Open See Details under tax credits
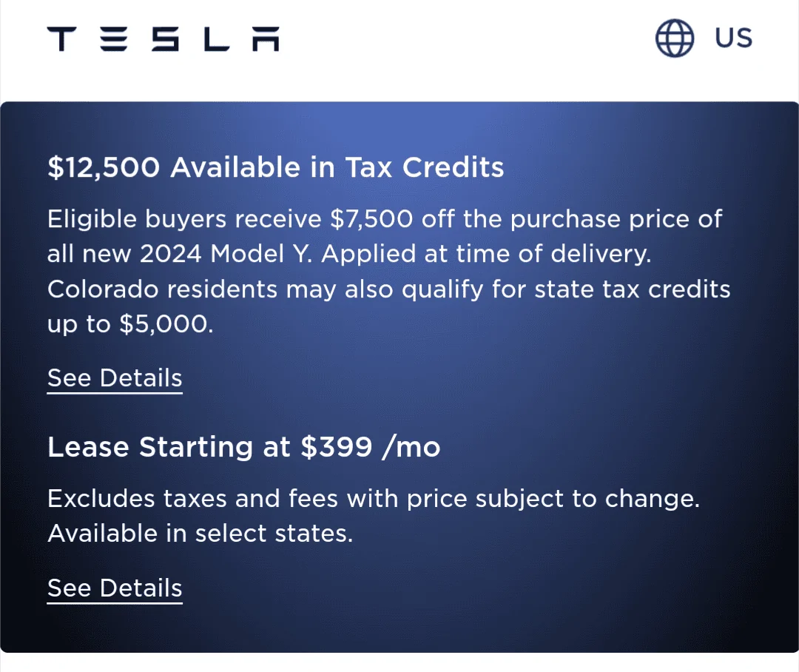 pyautogui.click(x=114, y=378)
